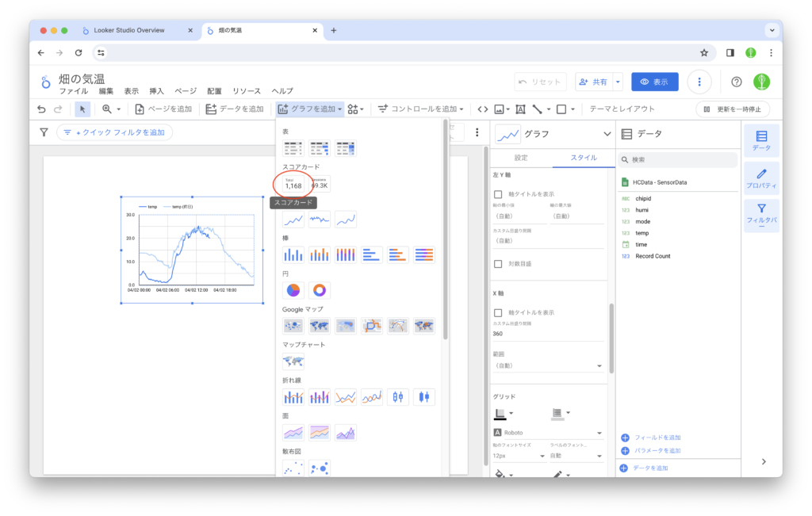
Task: Toggle the 対数目盛 checkbox
Action: 498,264
